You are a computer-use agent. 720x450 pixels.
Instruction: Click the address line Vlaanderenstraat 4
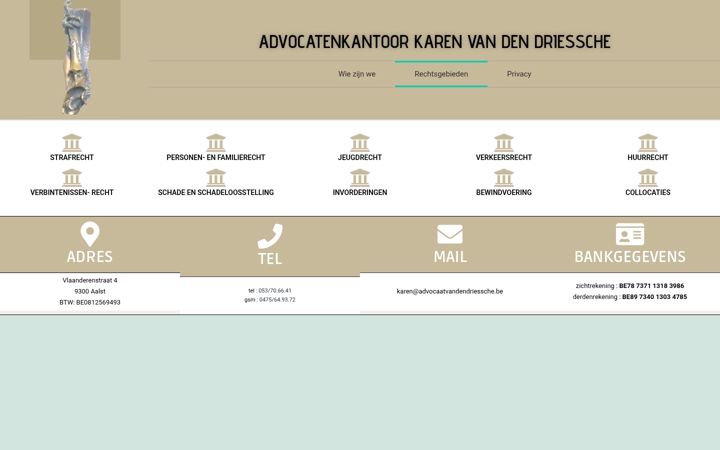click(90, 280)
